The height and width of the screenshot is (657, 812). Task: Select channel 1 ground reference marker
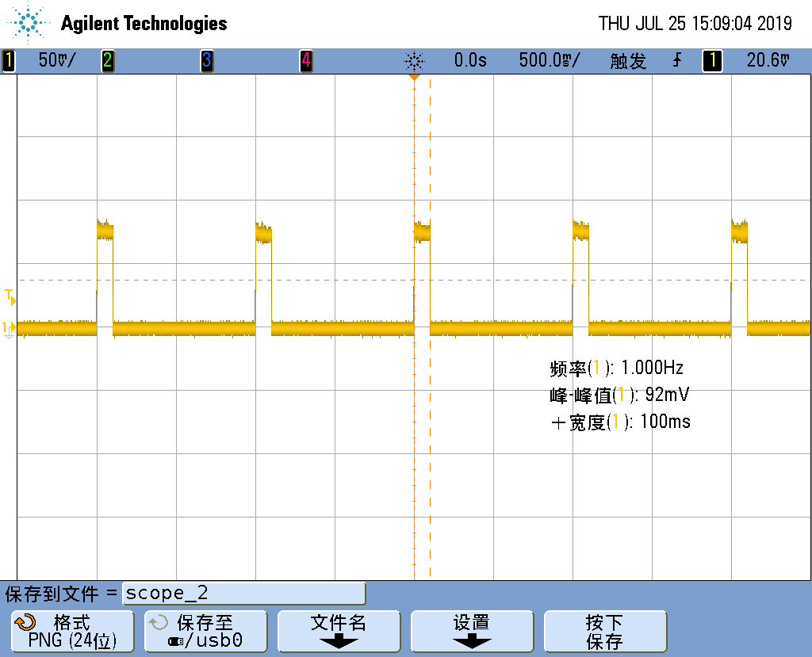(x=10, y=328)
